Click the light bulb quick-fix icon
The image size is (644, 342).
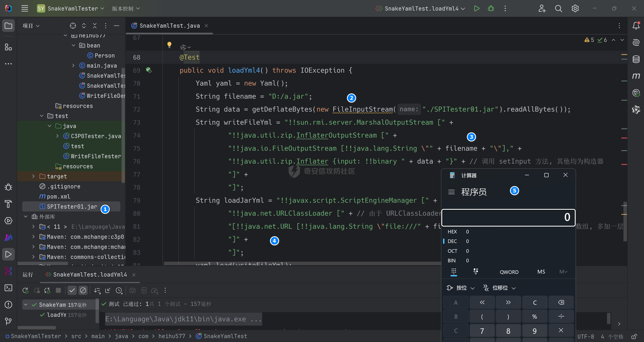coord(169,45)
